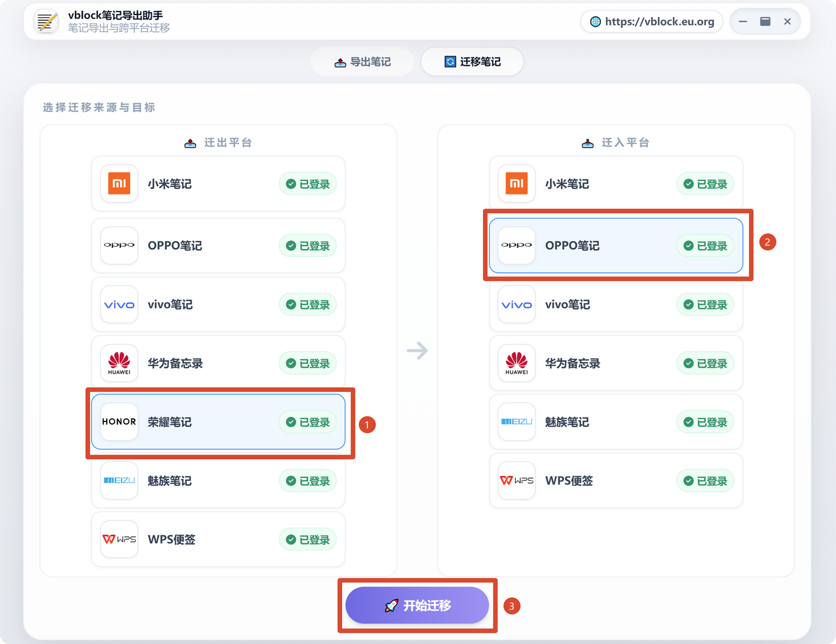Click 已登录 badge on target vivo笔记

tap(705, 305)
